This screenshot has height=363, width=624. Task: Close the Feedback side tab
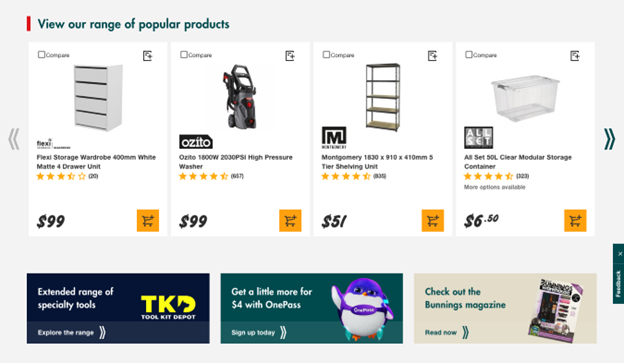coord(620,254)
